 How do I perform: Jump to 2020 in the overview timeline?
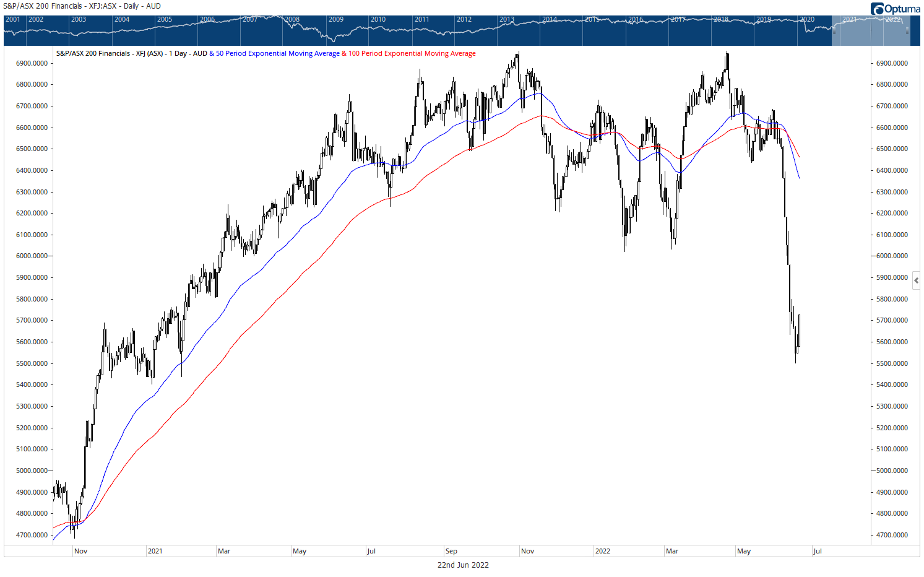click(x=807, y=20)
